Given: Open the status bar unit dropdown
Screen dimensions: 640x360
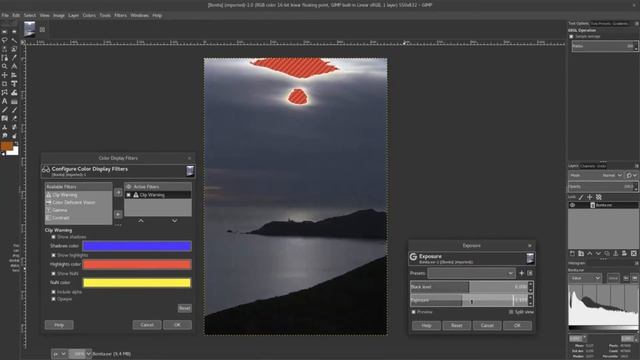Looking at the screenshot, I should pos(59,353).
